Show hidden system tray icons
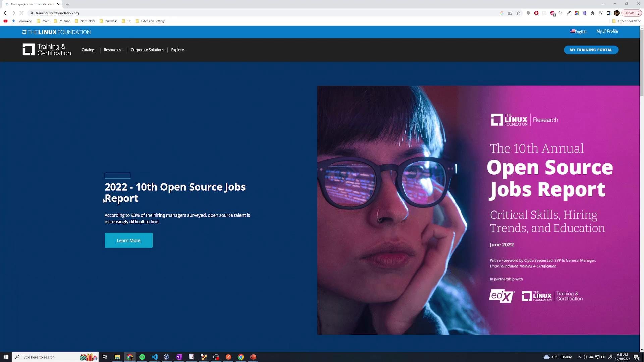 point(579,357)
